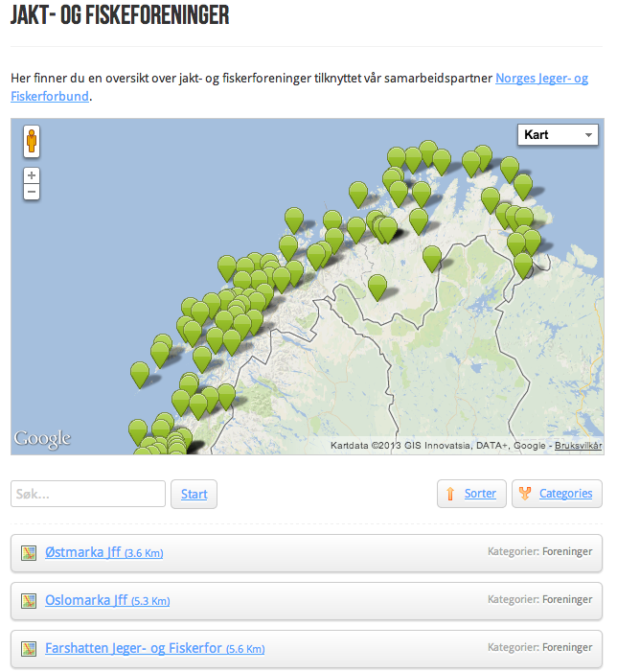Click the Sorter button
This screenshot has height=672, width=617.
[x=471, y=494]
